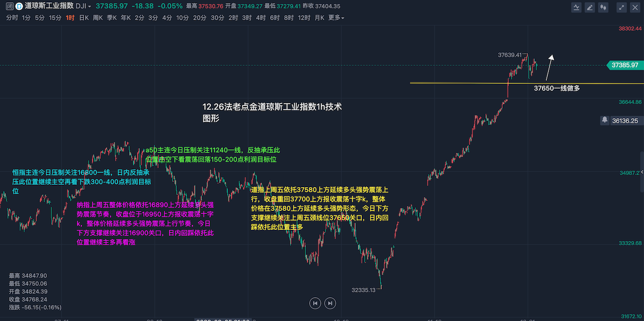Click the 闭 market status badge

[9, 7]
